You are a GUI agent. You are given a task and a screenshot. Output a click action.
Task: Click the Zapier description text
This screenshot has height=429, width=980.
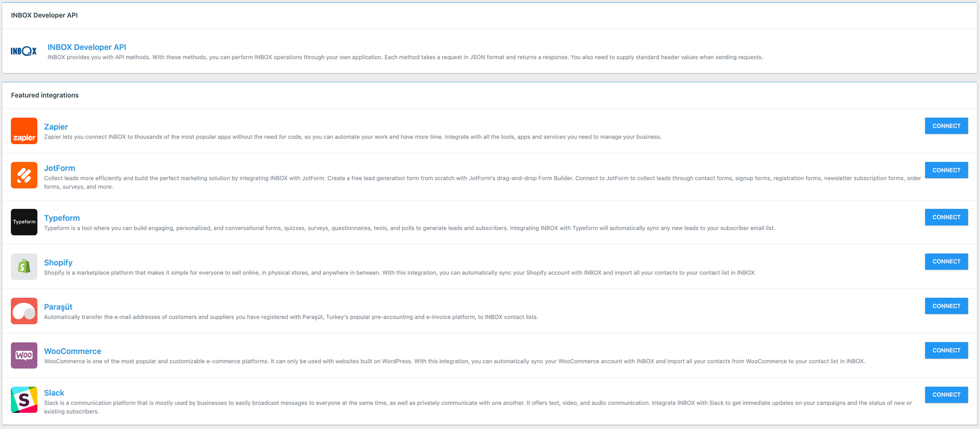pyautogui.click(x=353, y=137)
